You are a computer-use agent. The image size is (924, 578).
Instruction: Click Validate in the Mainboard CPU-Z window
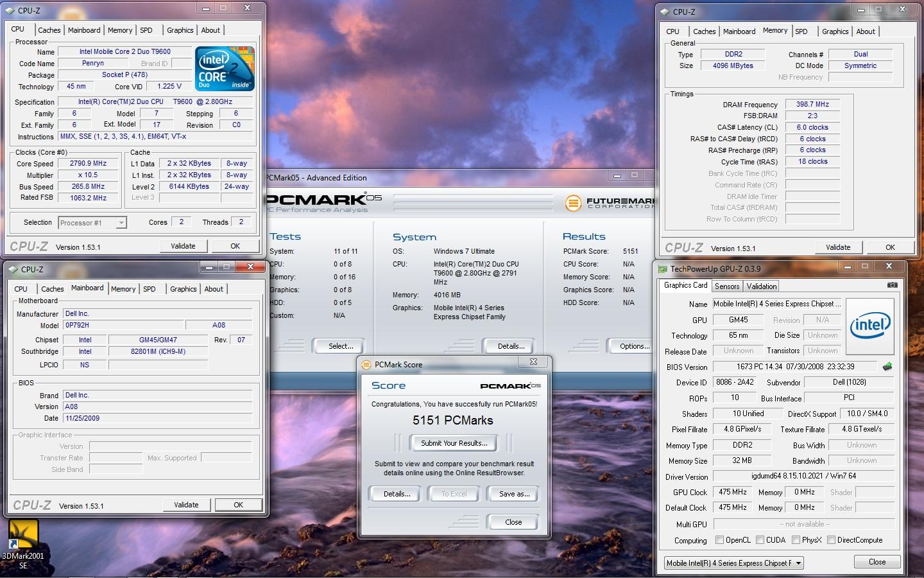186,505
